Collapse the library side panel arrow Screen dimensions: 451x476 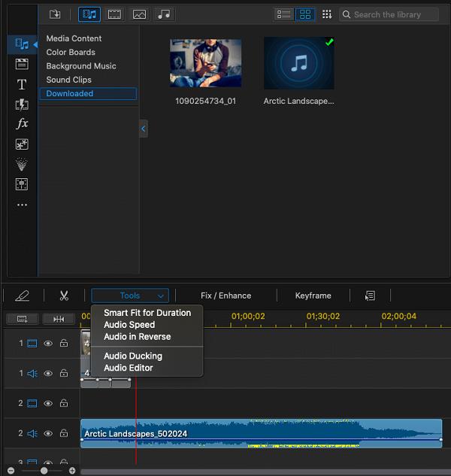[144, 129]
